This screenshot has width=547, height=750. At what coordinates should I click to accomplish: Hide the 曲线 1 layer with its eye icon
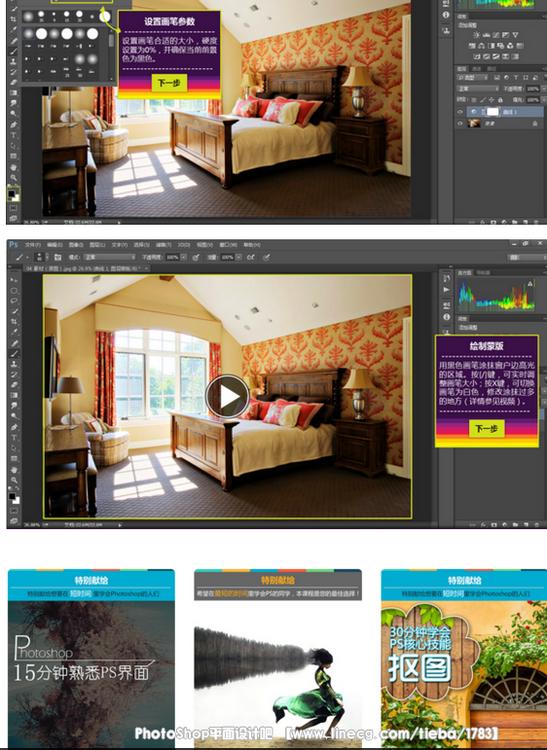pos(460,112)
